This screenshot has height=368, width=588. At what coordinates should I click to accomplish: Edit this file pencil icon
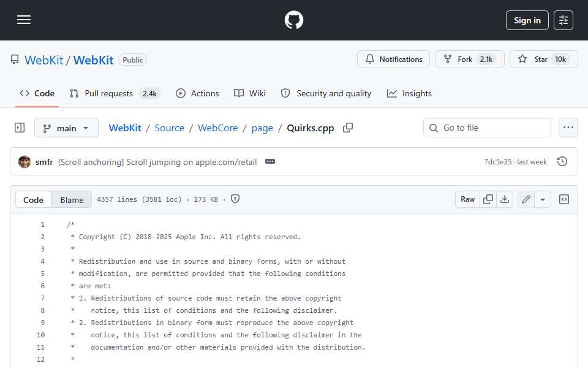[526, 199]
